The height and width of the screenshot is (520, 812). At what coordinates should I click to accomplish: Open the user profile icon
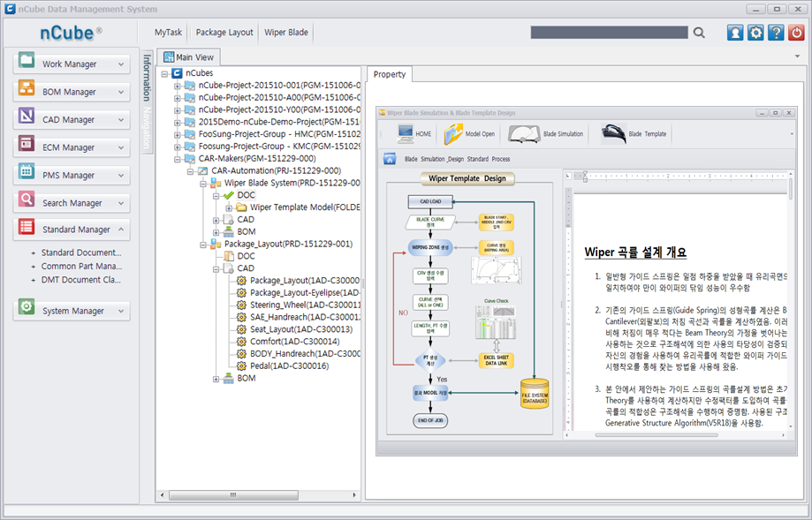(735, 33)
